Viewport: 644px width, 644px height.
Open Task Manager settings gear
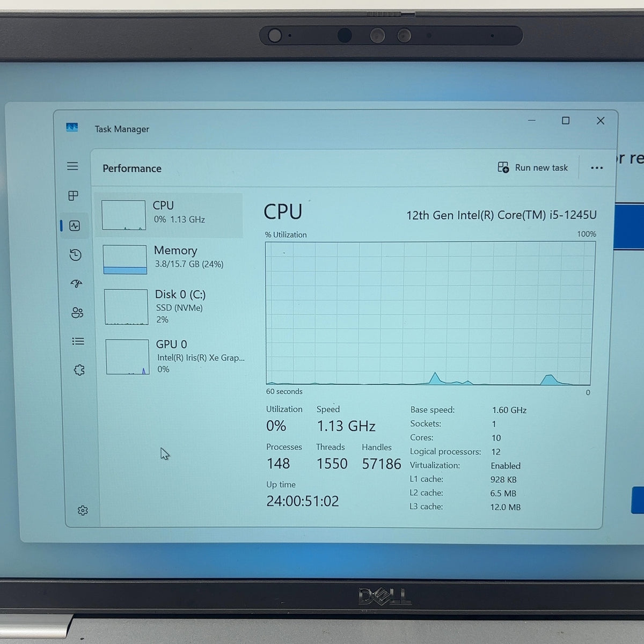point(83,510)
